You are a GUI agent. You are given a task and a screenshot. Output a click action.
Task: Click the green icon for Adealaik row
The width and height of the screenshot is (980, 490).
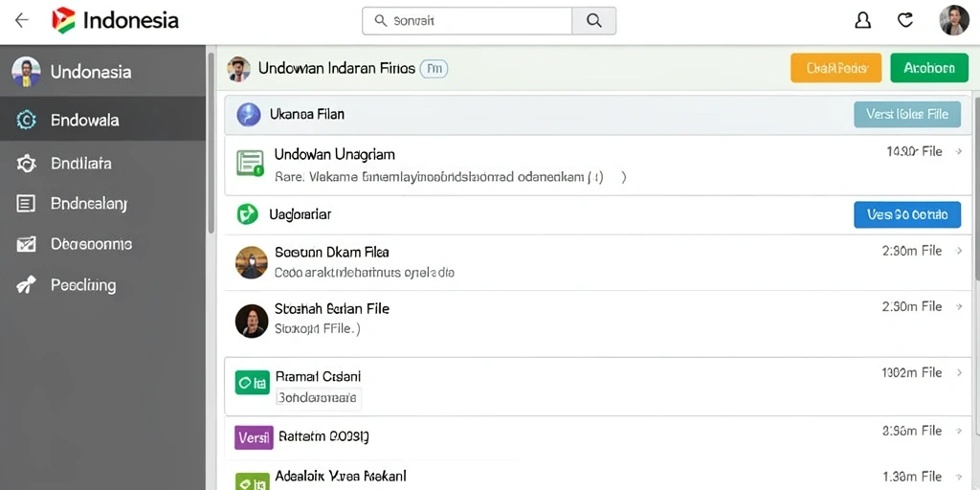point(253,482)
